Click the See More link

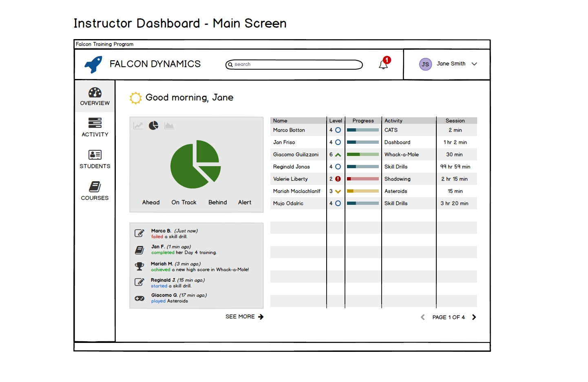pos(244,316)
